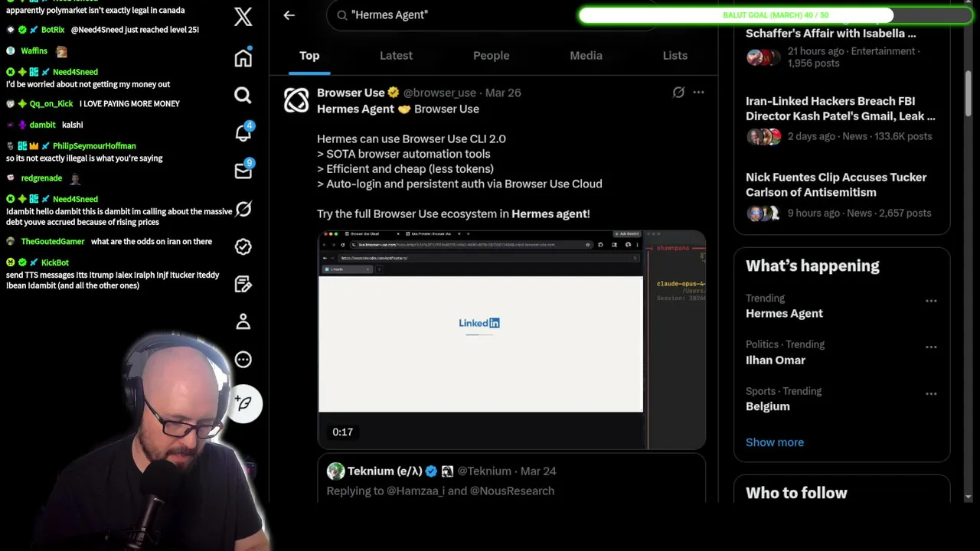Open trending topic Ilhan Omar
Image resolution: width=980 pixels, height=551 pixels.
(x=776, y=360)
